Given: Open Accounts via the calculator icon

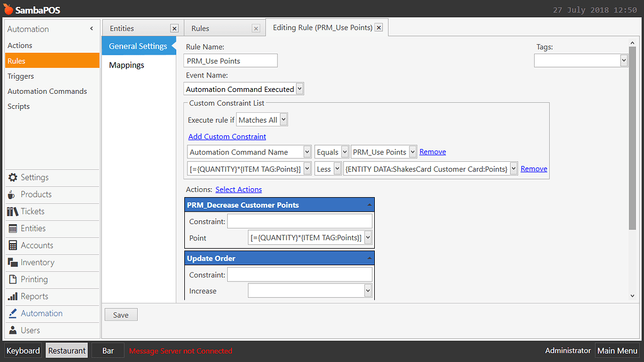Looking at the screenshot, I should 13,246.
